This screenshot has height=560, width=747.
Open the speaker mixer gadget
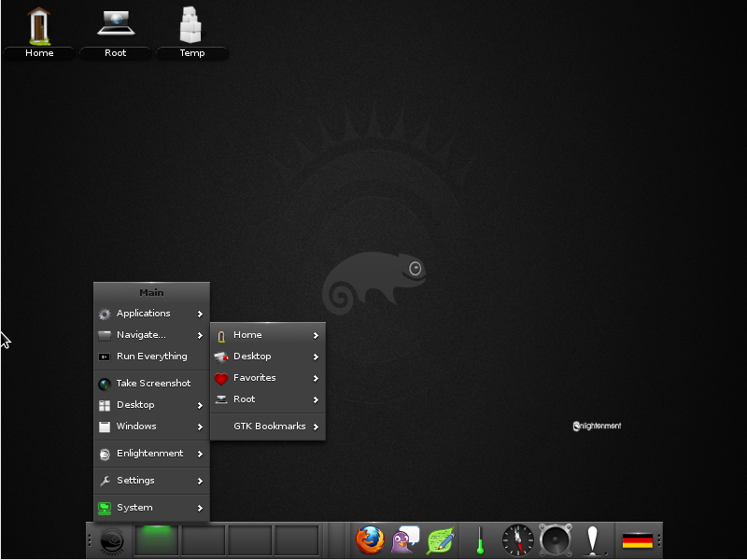click(556, 539)
